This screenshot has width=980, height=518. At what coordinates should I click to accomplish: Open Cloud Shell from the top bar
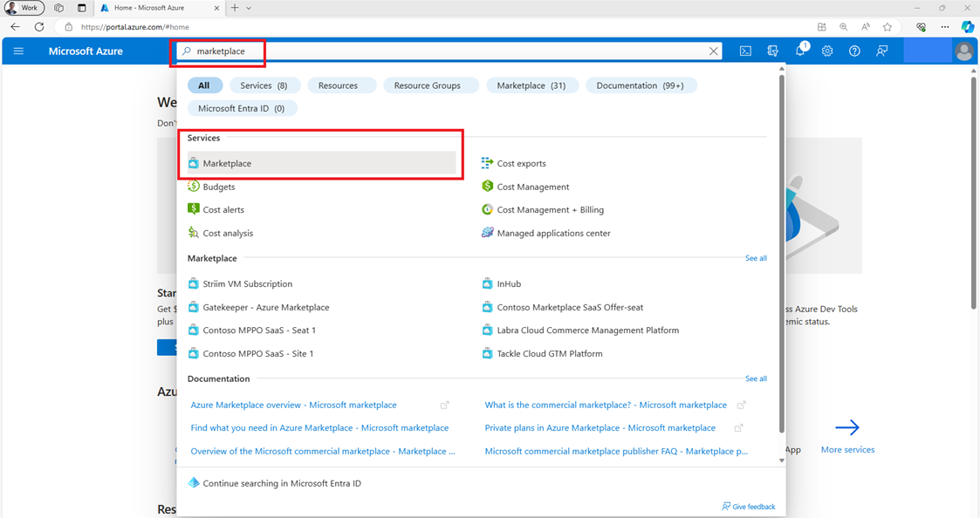click(745, 51)
